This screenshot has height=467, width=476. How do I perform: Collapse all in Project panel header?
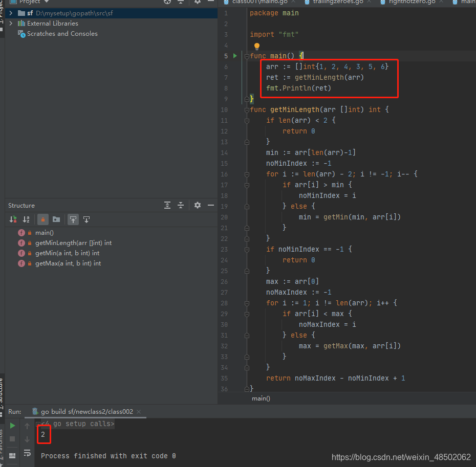pyautogui.click(x=181, y=2)
